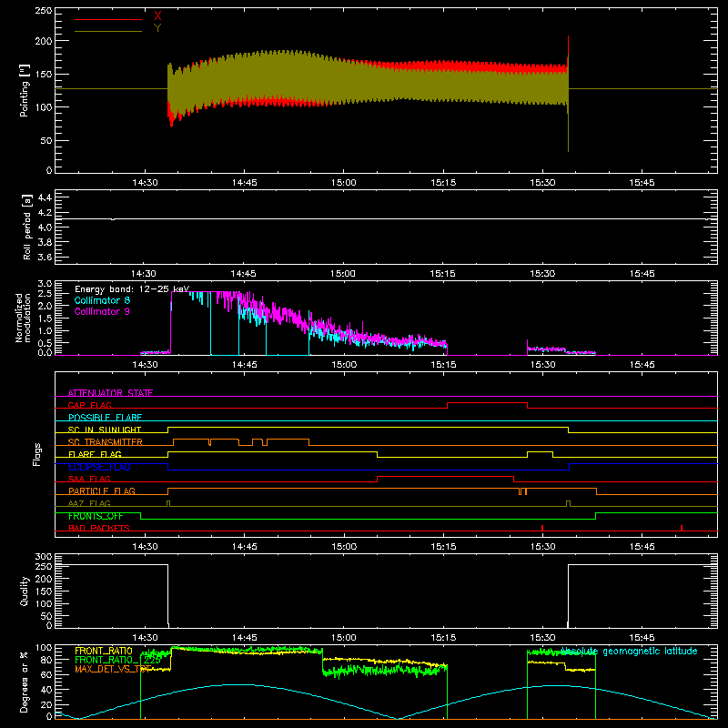728x728 pixels.
Task: Click the 15:15 tick label under Flags plot
Action: [443, 547]
